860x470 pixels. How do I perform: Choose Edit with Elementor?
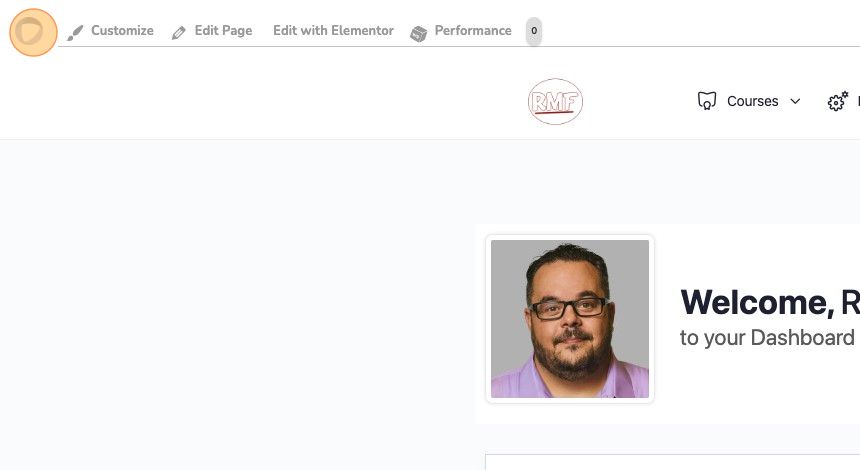point(333,31)
